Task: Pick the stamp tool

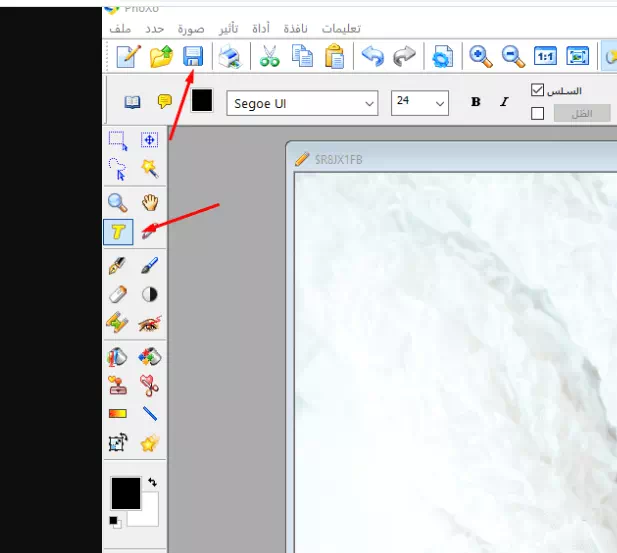Action: click(x=118, y=385)
